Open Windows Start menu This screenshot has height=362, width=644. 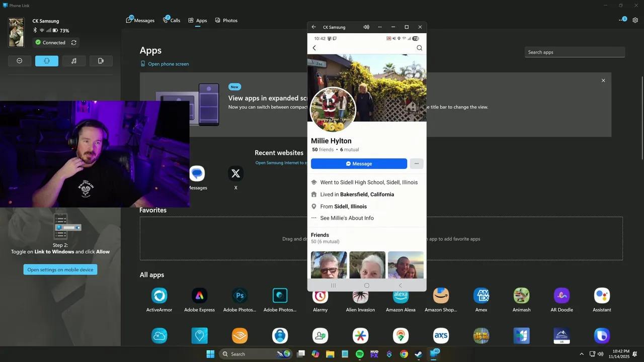click(210, 354)
